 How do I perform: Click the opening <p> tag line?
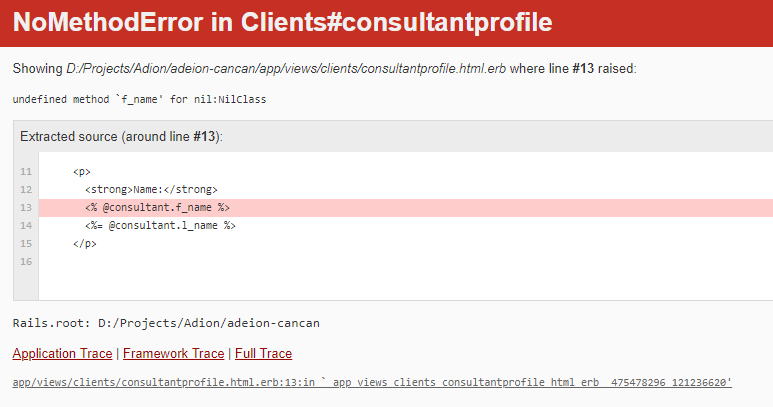(x=82, y=172)
